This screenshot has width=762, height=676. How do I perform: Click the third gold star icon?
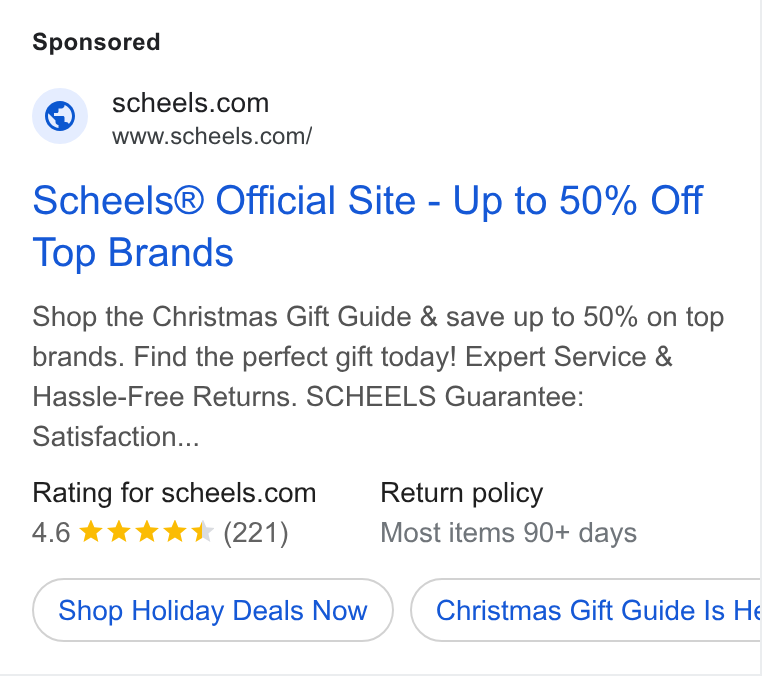pyautogui.click(x=147, y=531)
